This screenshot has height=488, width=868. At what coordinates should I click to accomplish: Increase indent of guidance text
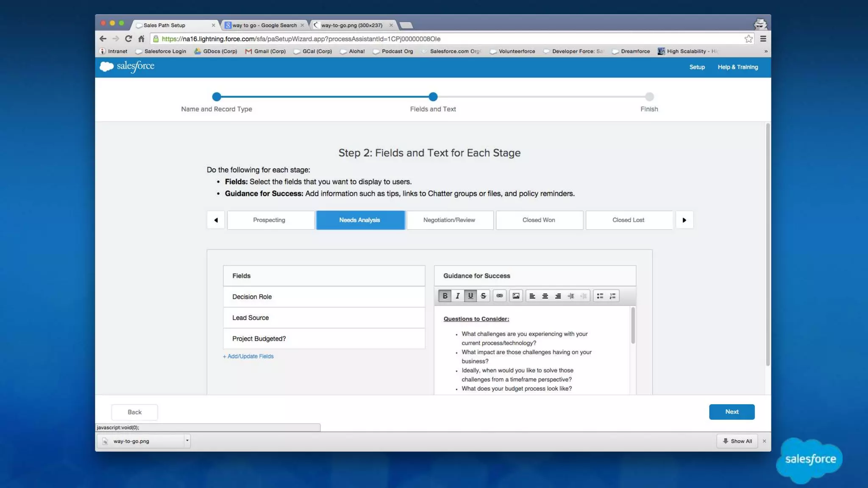pyautogui.click(x=571, y=296)
